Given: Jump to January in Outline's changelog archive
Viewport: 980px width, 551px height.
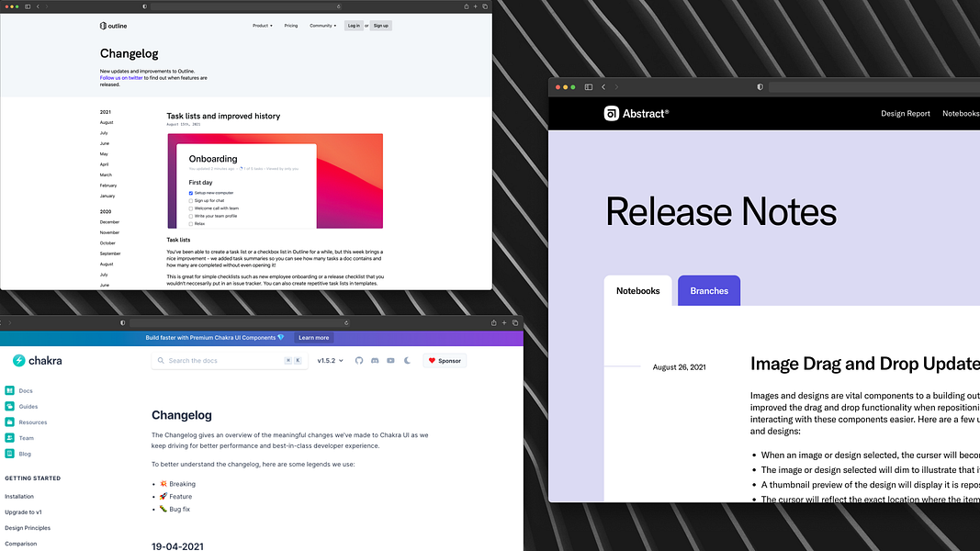Looking at the screenshot, I should coord(107,196).
